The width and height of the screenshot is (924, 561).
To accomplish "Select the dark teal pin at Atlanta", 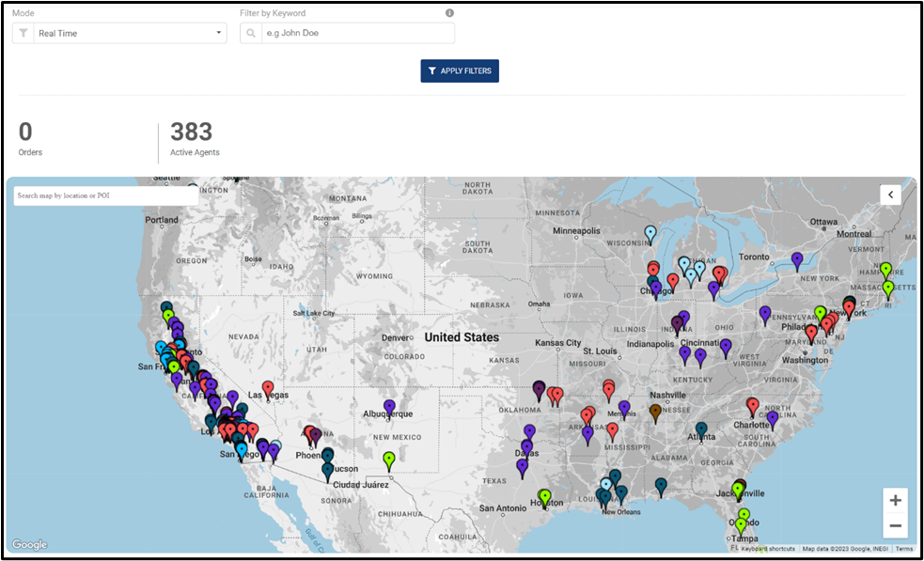I will point(701,430).
